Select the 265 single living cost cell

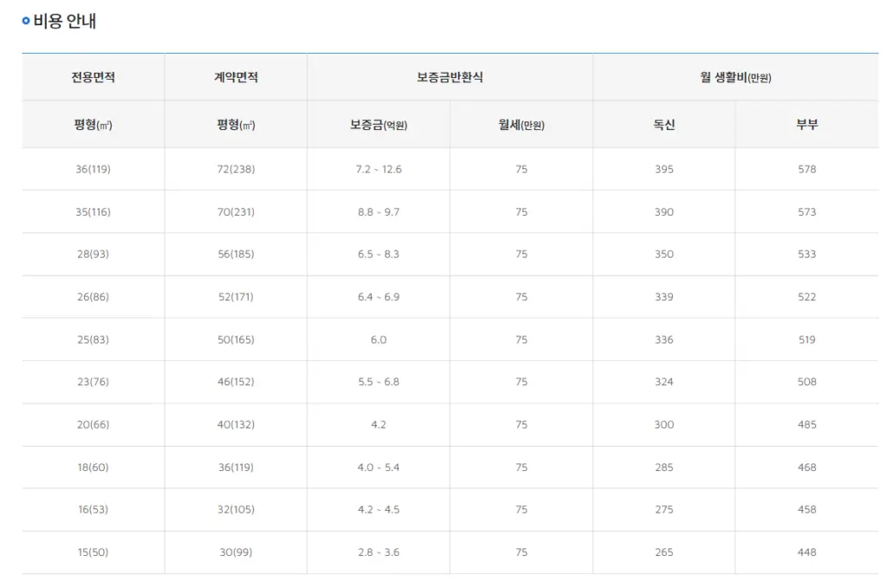point(664,552)
